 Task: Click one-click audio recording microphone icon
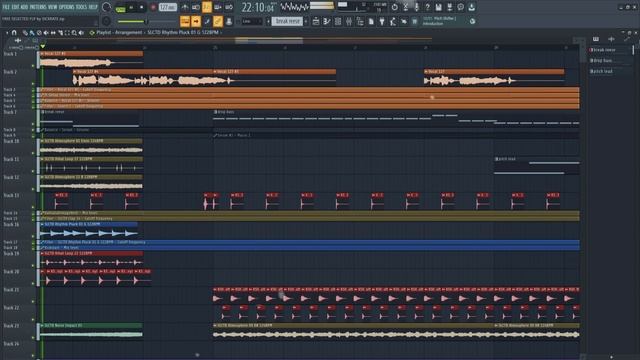[417, 7]
